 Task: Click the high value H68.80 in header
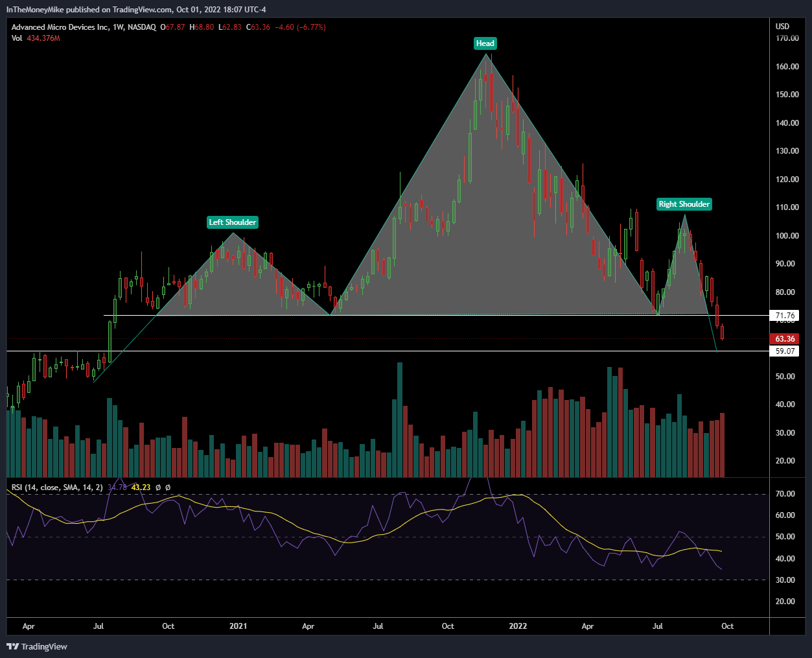point(201,27)
